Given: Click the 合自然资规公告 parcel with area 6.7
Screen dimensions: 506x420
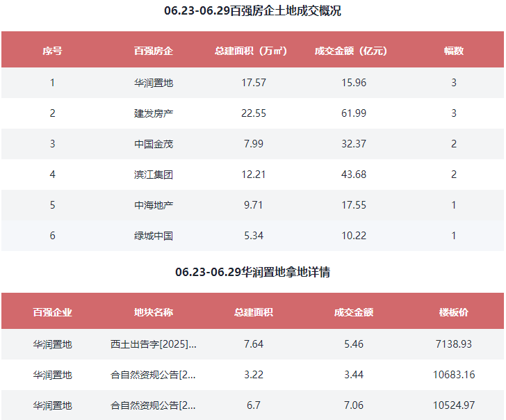Looking at the screenshot, I should [153, 405].
